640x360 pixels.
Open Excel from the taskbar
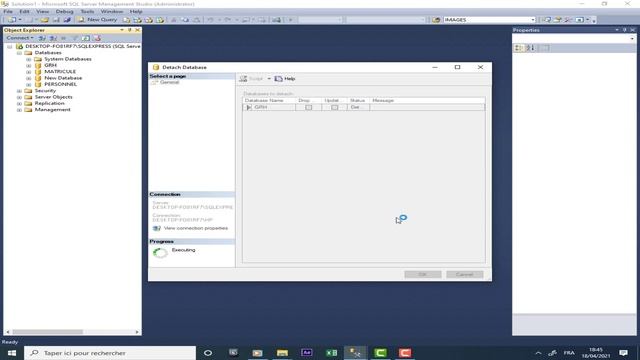click(x=331, y=353)
